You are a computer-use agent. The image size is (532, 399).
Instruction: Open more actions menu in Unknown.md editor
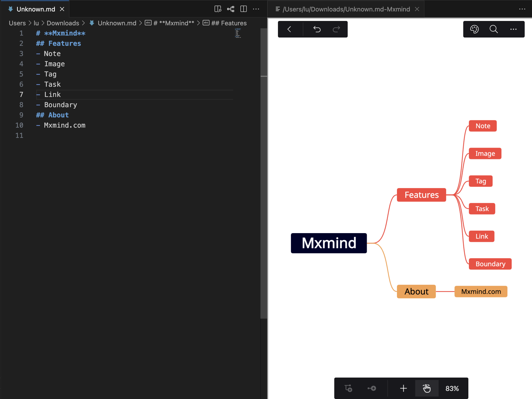tap(256, 9)
